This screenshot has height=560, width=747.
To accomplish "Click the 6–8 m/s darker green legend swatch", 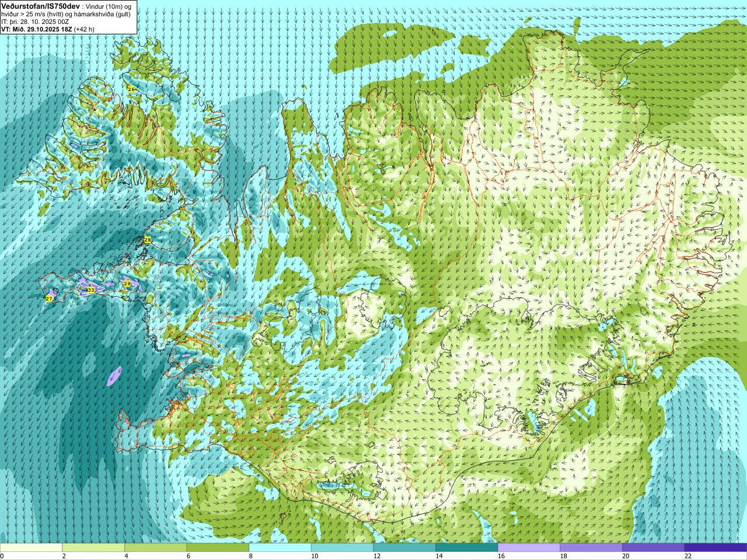I will click(x=218, y=548).
